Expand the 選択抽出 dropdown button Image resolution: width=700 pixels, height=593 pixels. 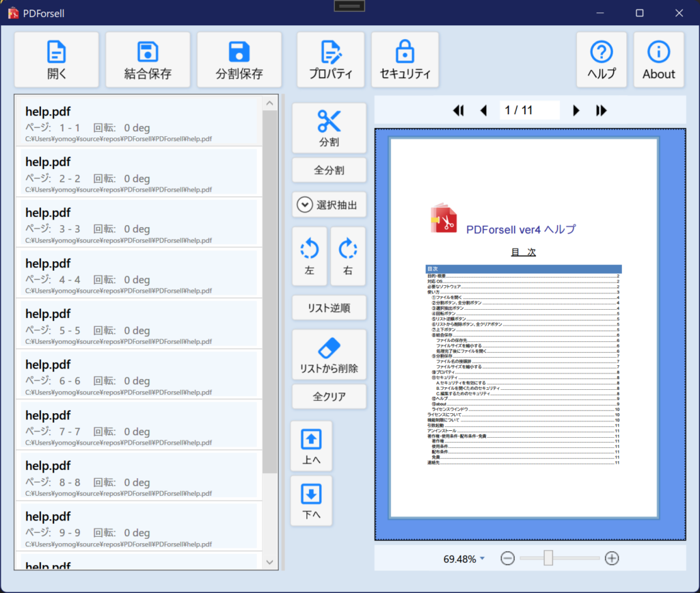pyautogui.click(x=329, y=205)
